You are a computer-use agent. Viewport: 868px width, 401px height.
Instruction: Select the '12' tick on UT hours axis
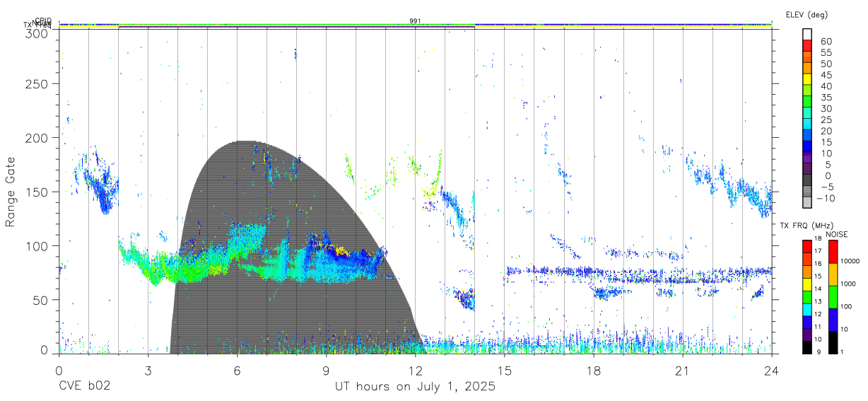click(415, 370)
